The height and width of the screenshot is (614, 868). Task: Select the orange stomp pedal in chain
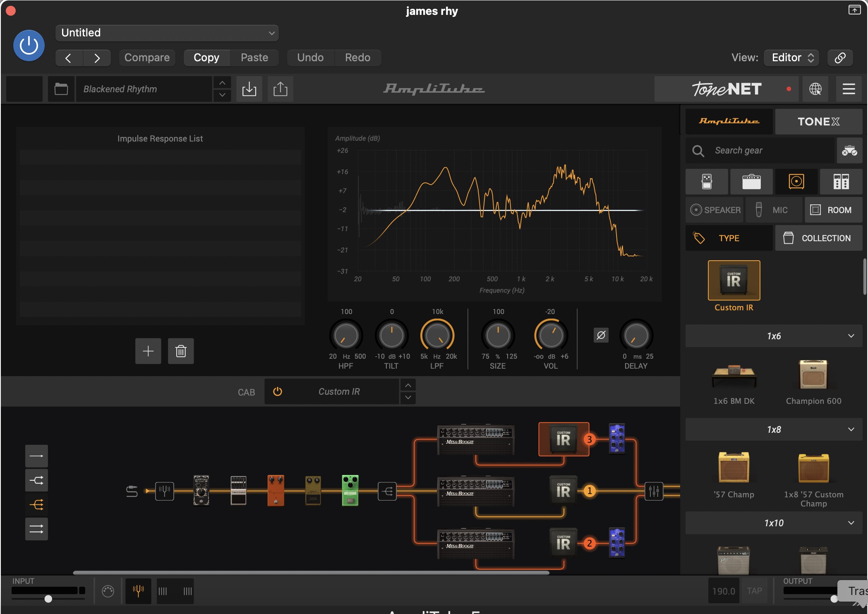click(276, 490)
